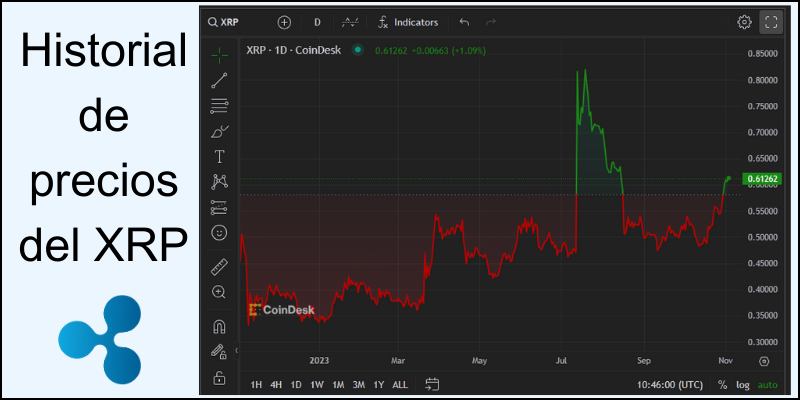The width and height of the screenshot is (800, 400).
Task: Open the go to date calendar
Action: [432, 385]
